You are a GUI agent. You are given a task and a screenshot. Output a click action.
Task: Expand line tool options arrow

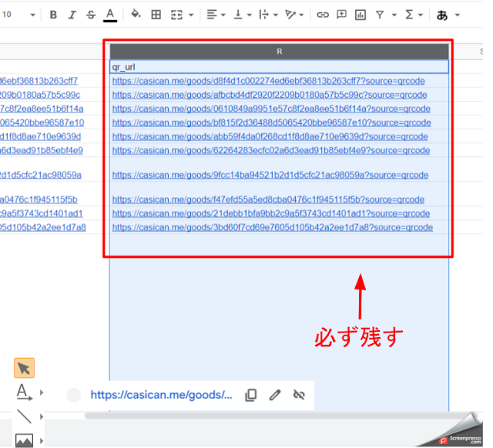(x=41, y=417)
